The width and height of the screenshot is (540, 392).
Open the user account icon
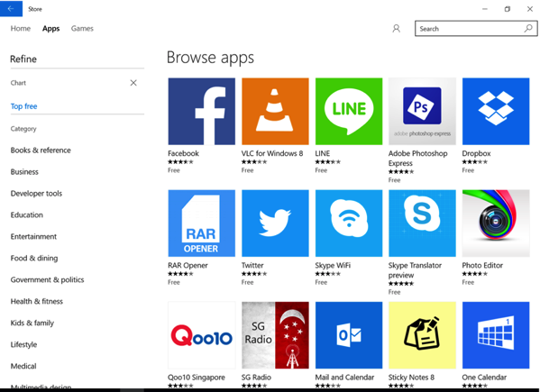(x=396, y=29)
